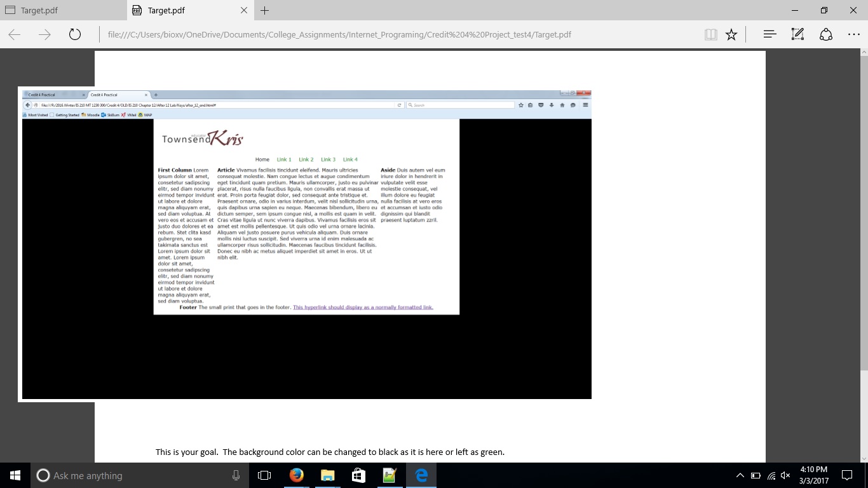
Task: Check the battery status icon
Action: tap(756, 475)
